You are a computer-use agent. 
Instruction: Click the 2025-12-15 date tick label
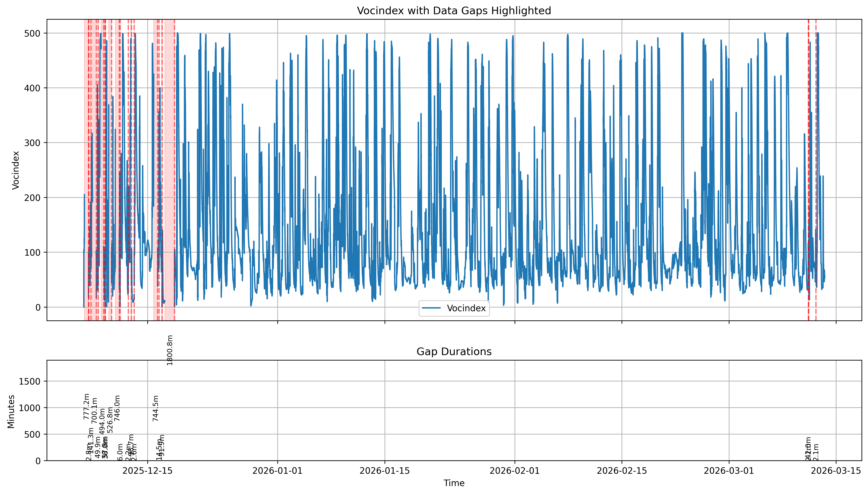tap(147, 471)
